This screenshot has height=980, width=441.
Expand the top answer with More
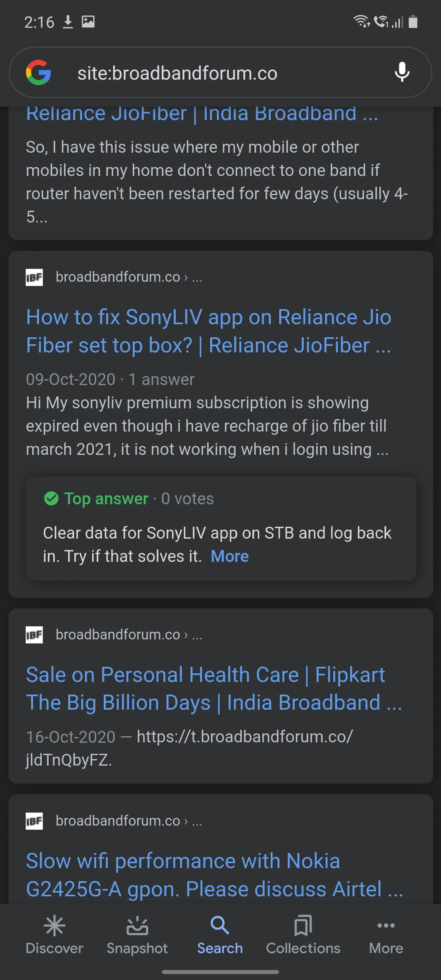coord(229,557)
